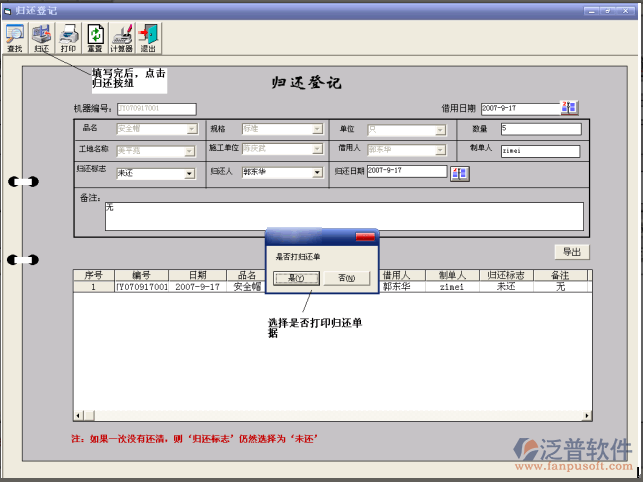Click the 归还标志 column header in table
Image resolution: width=643 pixels, height=482 pixels.
pos(506,275)
